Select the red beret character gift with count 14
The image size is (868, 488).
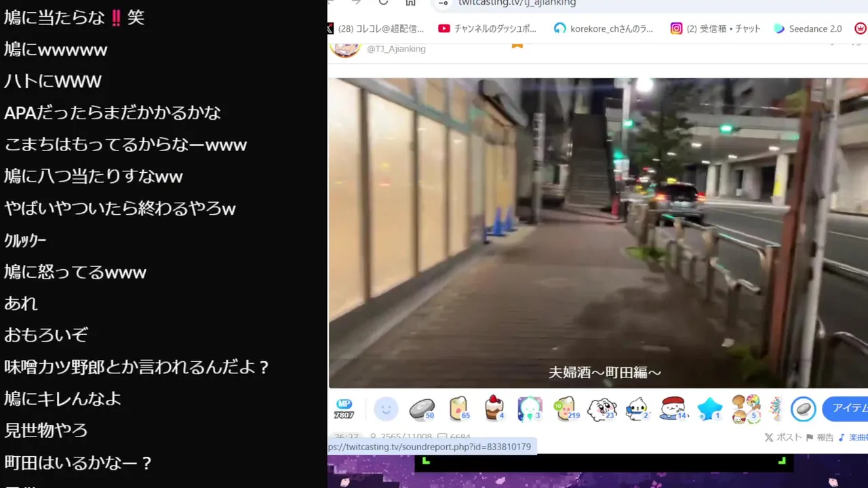click(x=673, y=409)
